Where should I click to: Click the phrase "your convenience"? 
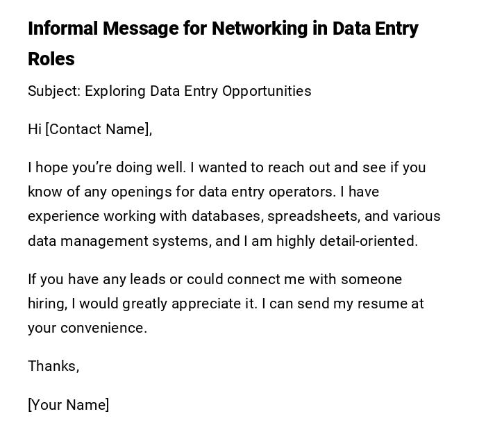click(86, 328)
